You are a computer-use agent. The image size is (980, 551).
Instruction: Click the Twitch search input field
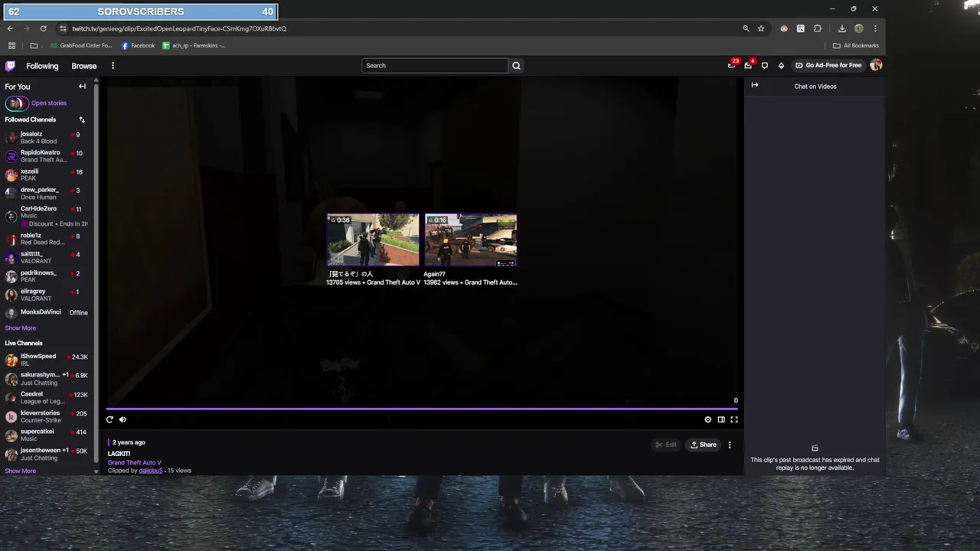point(435,66)
